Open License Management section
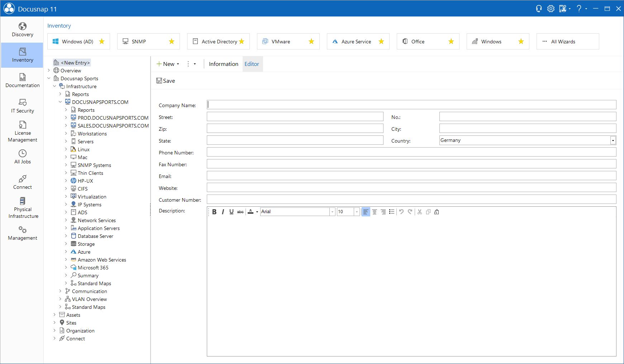Screen dimensions: 624x364 22,131
